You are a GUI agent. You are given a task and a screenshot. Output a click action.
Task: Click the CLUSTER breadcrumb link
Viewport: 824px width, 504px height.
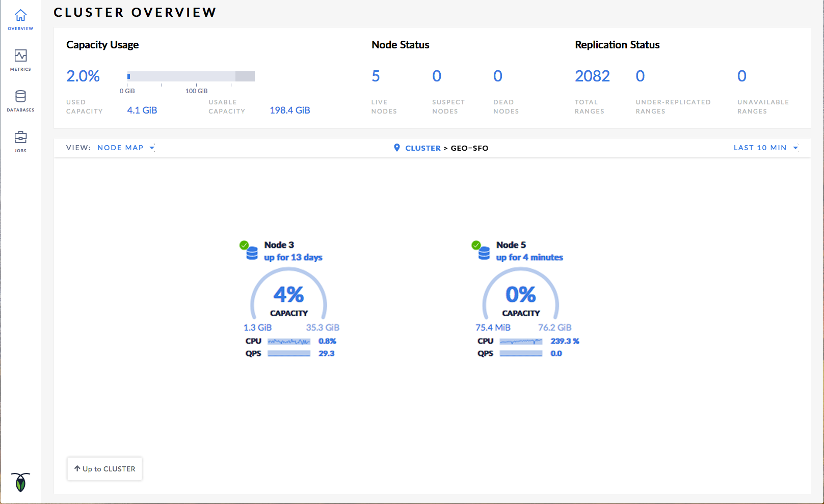pos(422,148)
